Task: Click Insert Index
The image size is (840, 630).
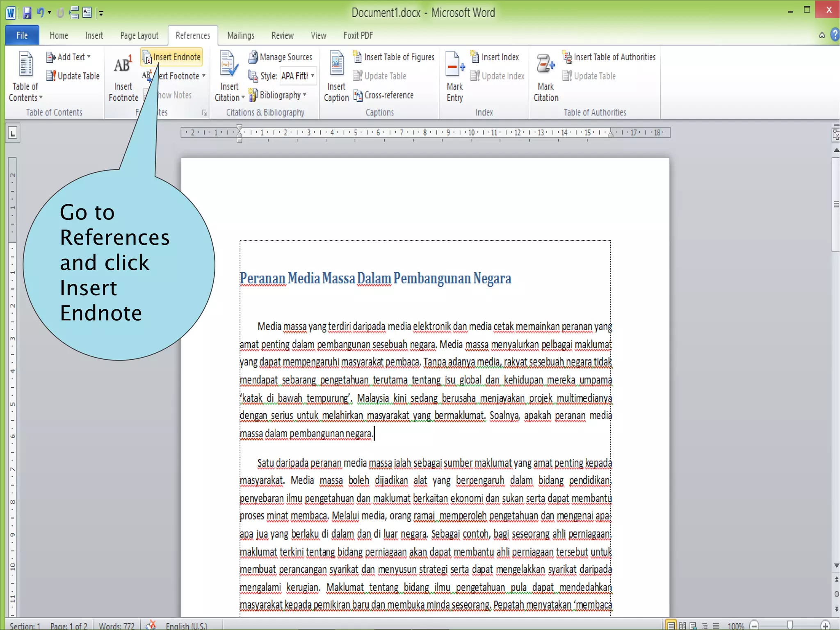Action: pos(495,57)
